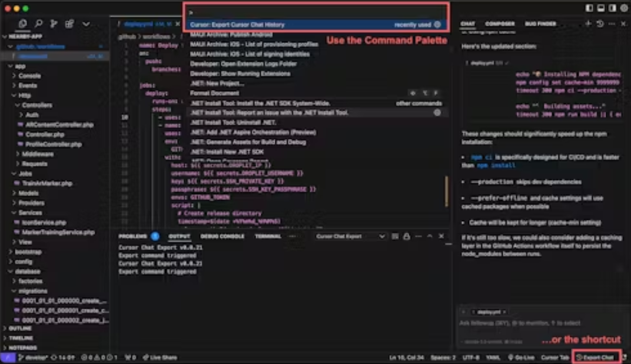Click the Export Chat button in status bar

pyautogui.click(x=597, y=357)
